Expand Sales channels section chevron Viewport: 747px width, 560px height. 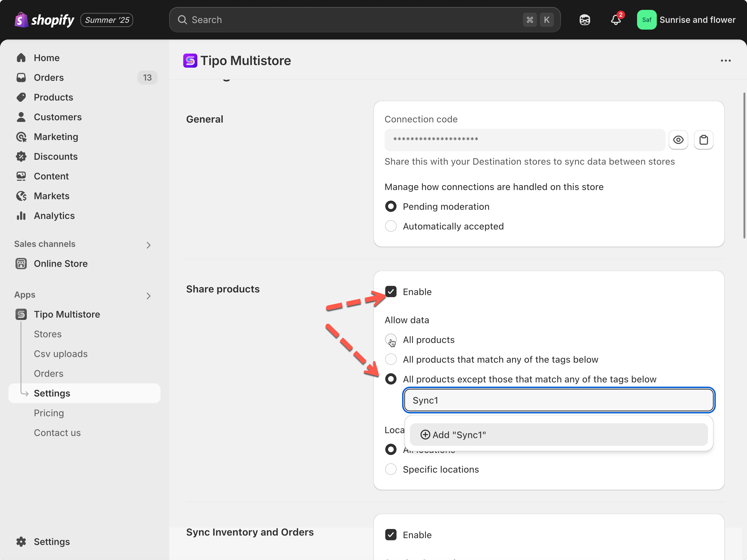pyautogui.click(x=148, y=245)
